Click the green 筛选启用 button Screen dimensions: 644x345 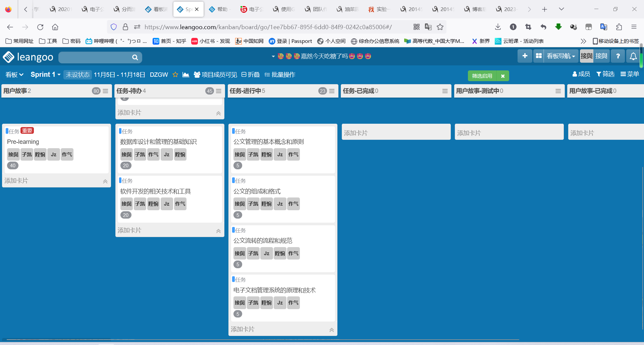482,76
